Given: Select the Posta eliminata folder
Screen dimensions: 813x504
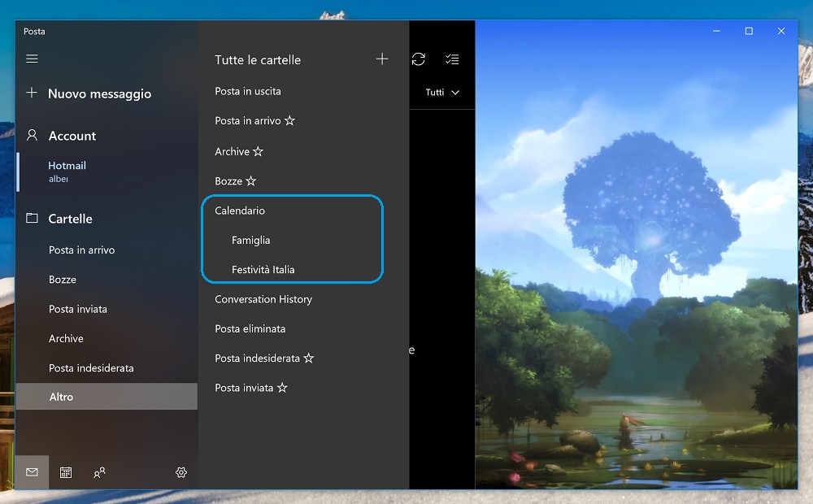Looking at the screenshot, I should click(250, 328).
